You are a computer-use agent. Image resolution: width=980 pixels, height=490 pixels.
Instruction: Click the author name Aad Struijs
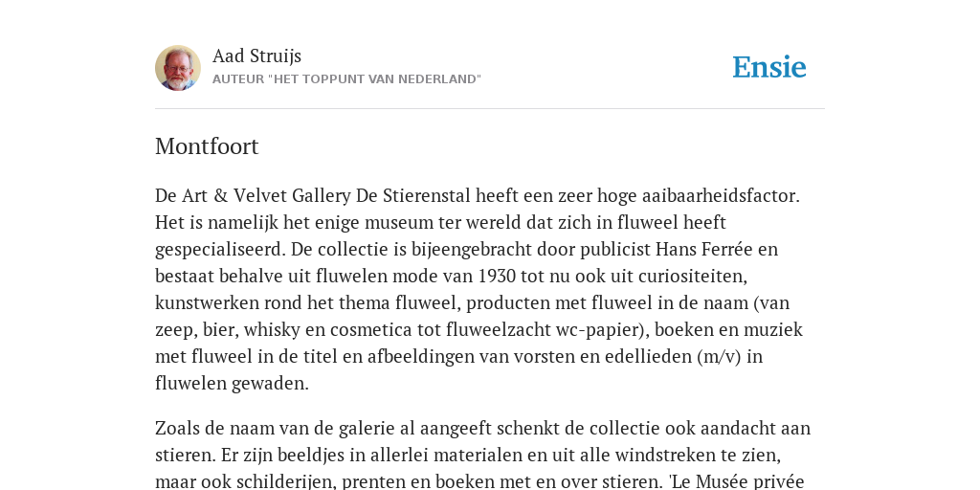point(256,56)
